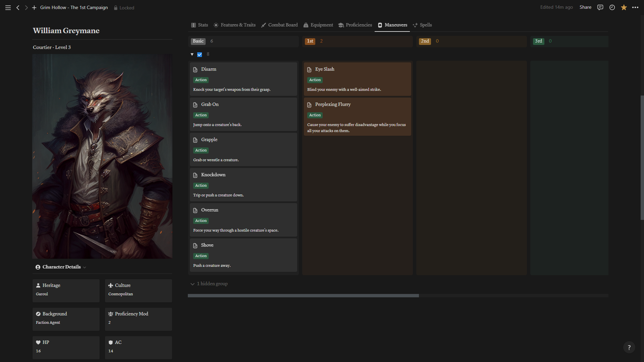644x362 pixels.
Task: Open the sidebar hamburger menu
Action: [8, 7]
